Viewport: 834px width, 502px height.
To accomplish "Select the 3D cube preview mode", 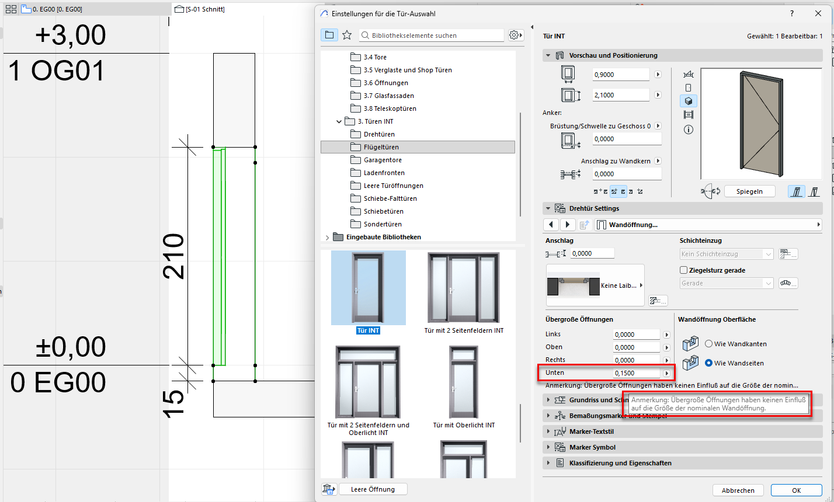I will (688, 101).
